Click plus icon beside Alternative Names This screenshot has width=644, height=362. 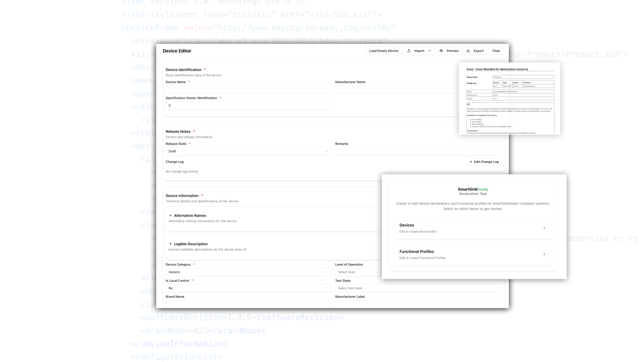point(170,216)
